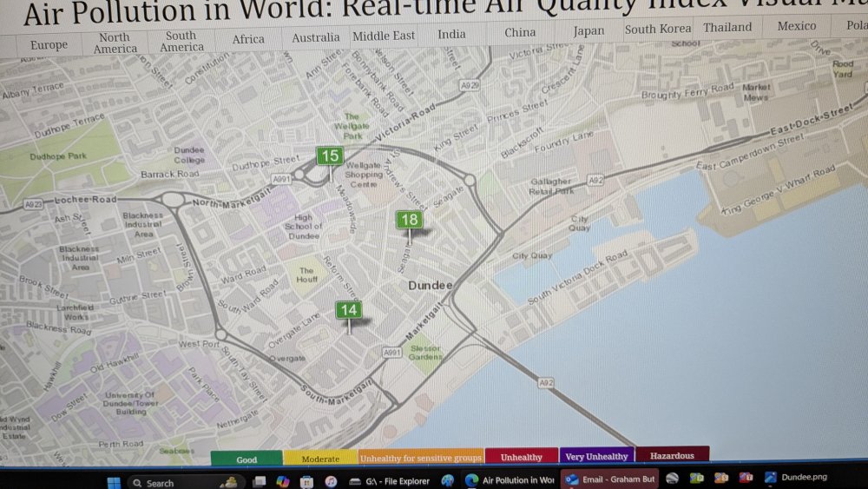Viewport: 868px width, 489px height.
Task: Click the West Port label
Action: click(x=199, y=344)
